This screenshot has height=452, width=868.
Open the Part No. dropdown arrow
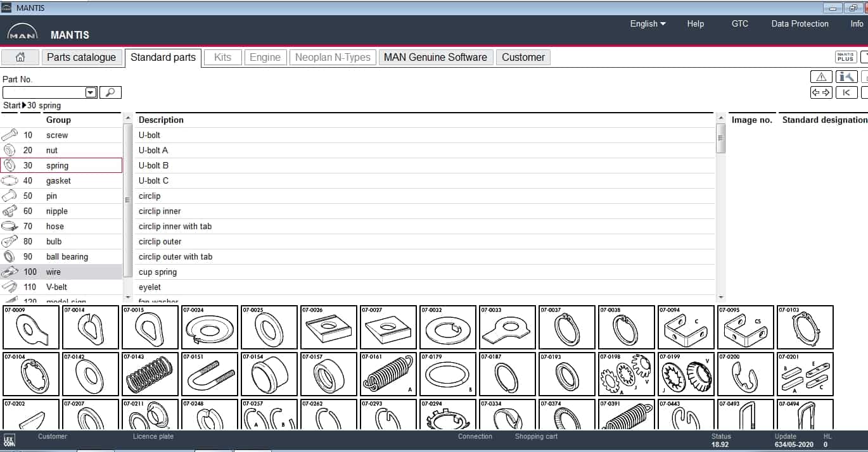pyautogui.click(x=91, y=92)
